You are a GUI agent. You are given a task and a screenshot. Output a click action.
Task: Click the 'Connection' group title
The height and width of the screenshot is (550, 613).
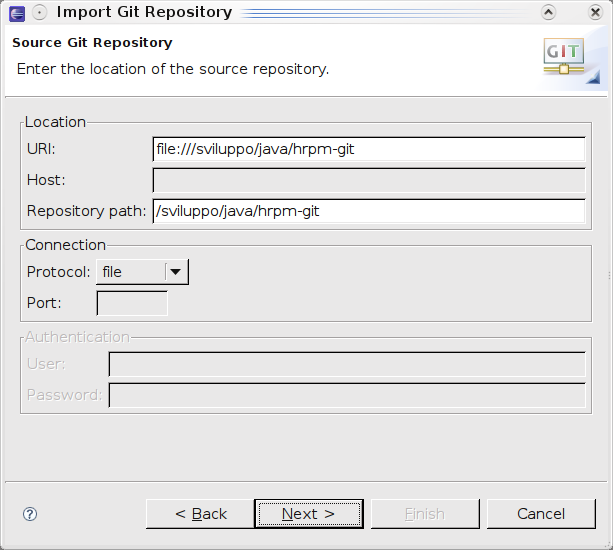click(65, 245)
